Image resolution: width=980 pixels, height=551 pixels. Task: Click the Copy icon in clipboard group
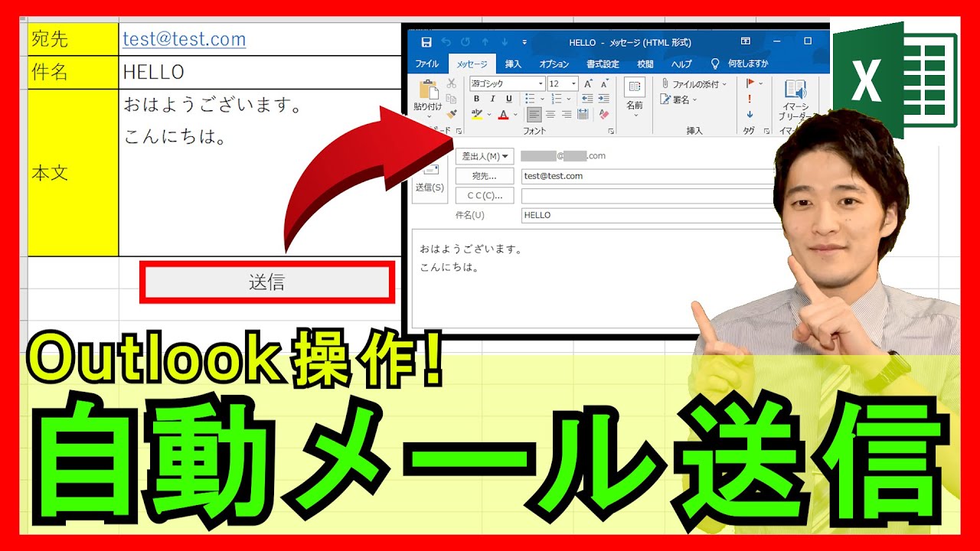click(452, 99)
